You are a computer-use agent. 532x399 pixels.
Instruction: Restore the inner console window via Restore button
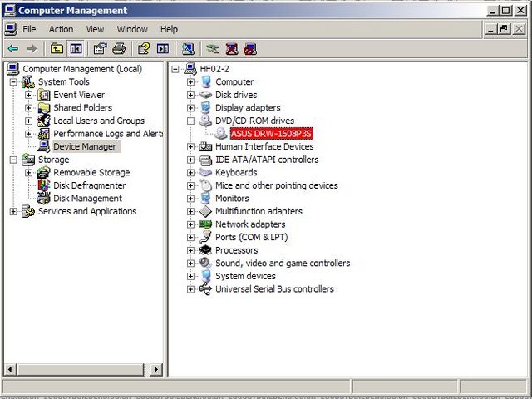[504, 29]
